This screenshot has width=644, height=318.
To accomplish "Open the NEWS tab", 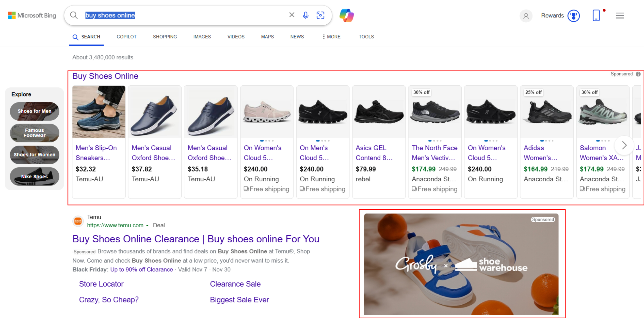I will click(297, 37).
